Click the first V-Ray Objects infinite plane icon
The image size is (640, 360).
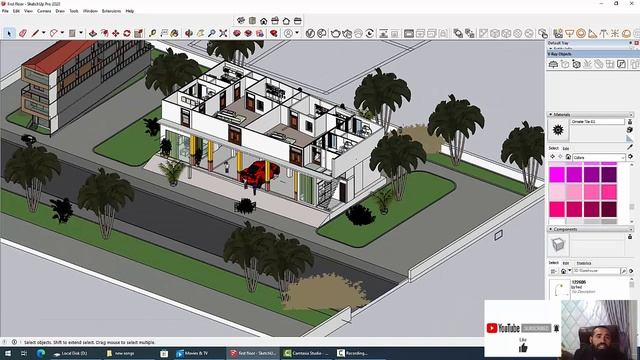(553, 64)
